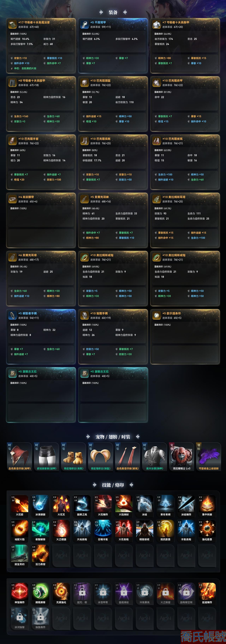Screen dimensions: 226x644
Task: Open the 火花箭 skill icon
Action: 20,504
